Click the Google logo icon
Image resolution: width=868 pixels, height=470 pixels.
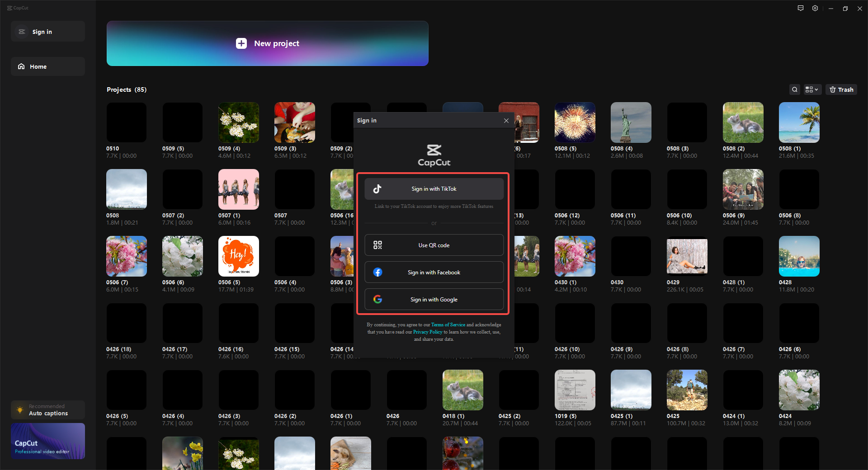tap(377, 299)
